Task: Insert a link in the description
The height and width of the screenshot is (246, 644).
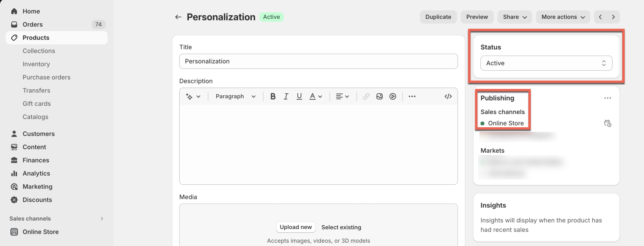Action: pos(366,96)
